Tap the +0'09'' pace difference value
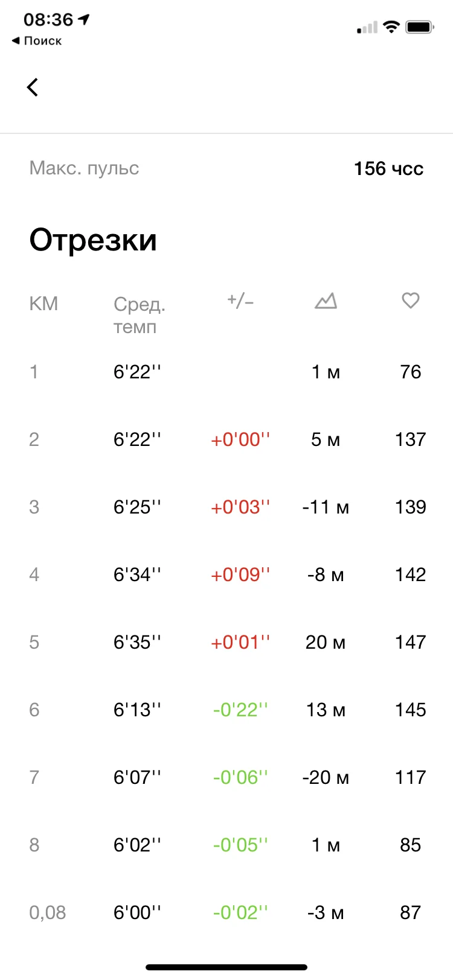Viewport: 453px width, 980px height. (240, 574)
